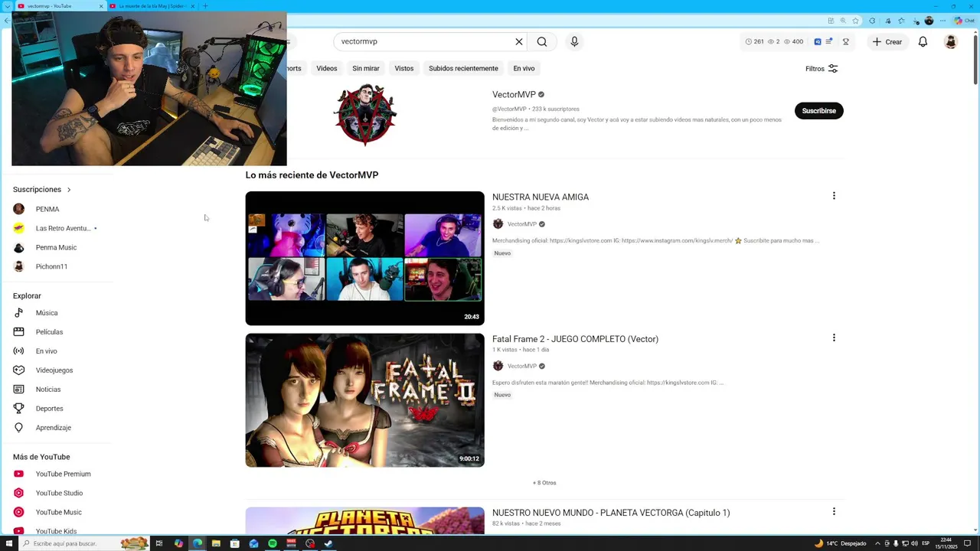Screen dimensions: 980x551
Task: Select the Videos filter chip
Action: 327,68
